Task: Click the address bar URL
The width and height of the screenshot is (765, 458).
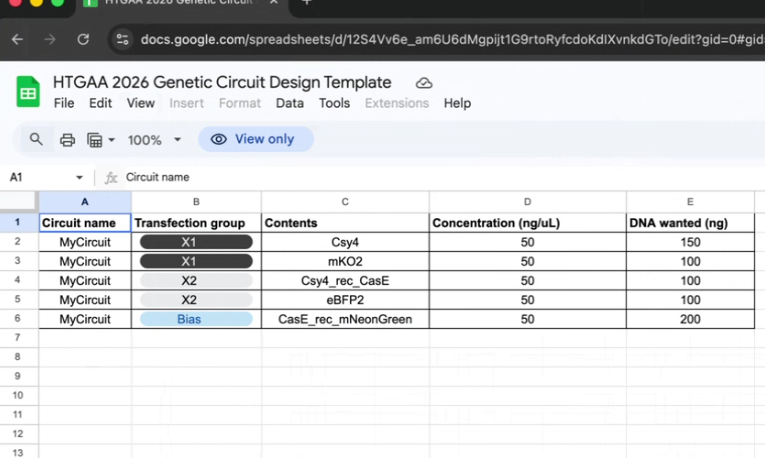Action: click(x=452, y=40)
